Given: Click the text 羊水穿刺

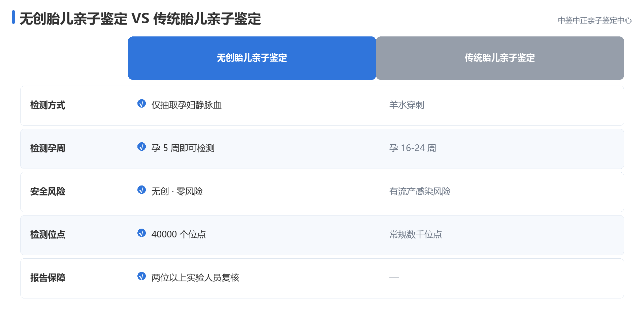Looking at the screenshot, I should pos(407,105).
